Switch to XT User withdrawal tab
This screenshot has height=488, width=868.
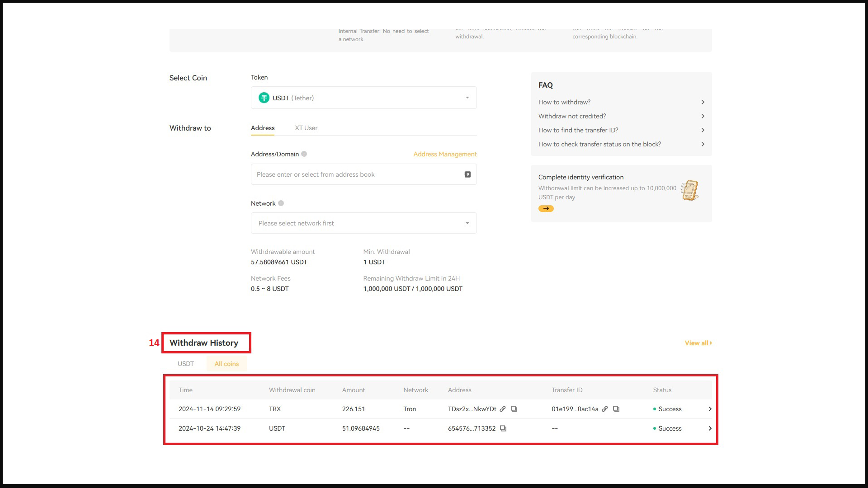(x=306, y=128)
